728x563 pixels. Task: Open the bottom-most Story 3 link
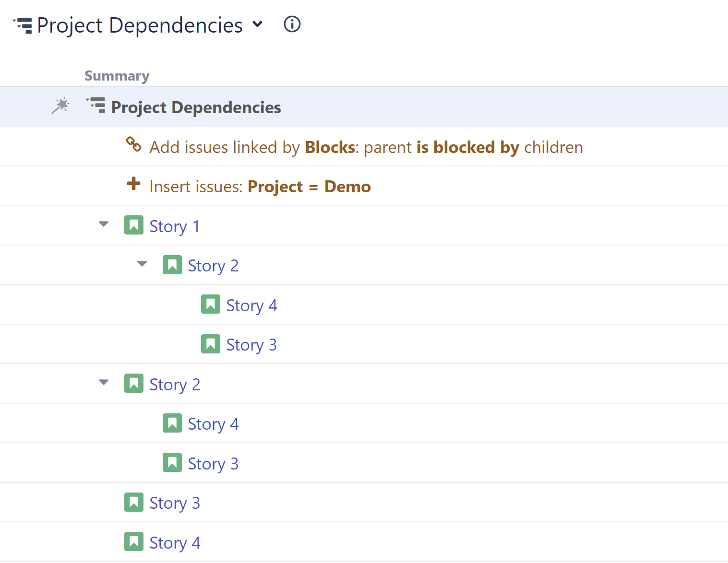click(174, 503)
